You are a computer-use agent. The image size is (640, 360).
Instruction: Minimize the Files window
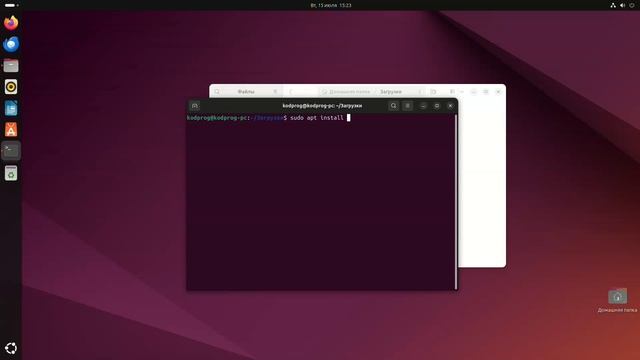pyautogui.click(x=473, y=92)
